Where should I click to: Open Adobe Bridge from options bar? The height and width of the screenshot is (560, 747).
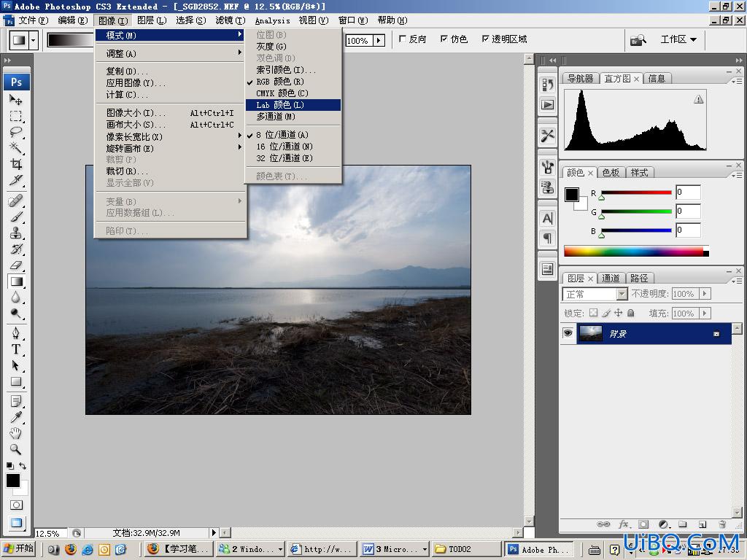tap(638, 40)
